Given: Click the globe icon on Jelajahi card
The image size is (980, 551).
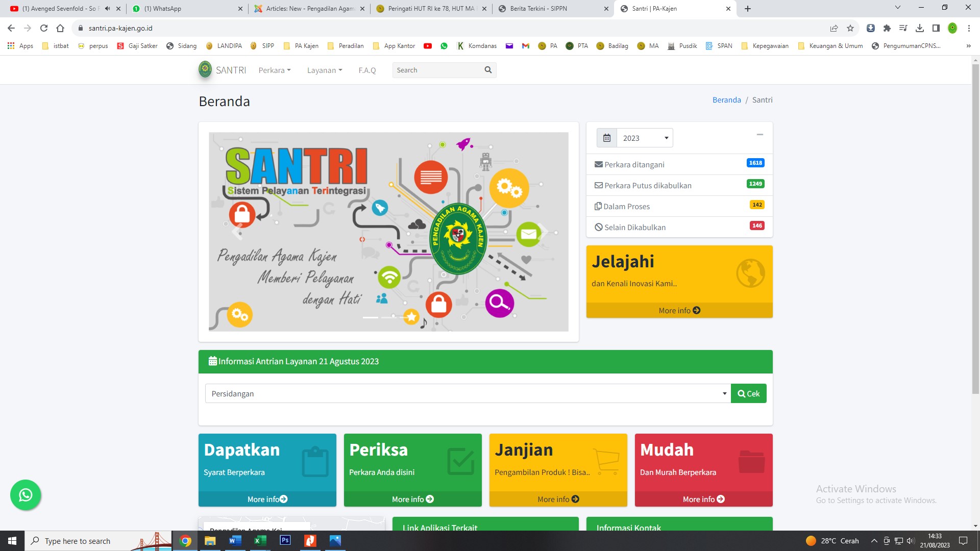Looking at the screenshot, I should pyautogui.click(x=750, y=273).
